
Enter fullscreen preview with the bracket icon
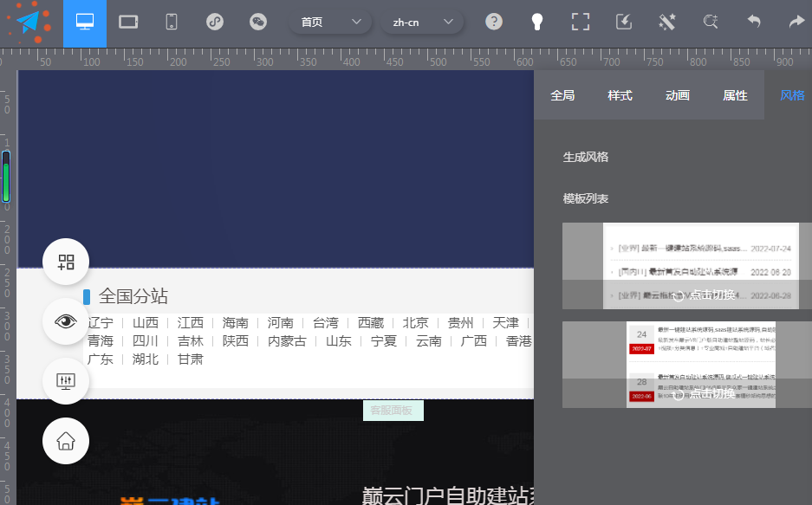point(581,22)
